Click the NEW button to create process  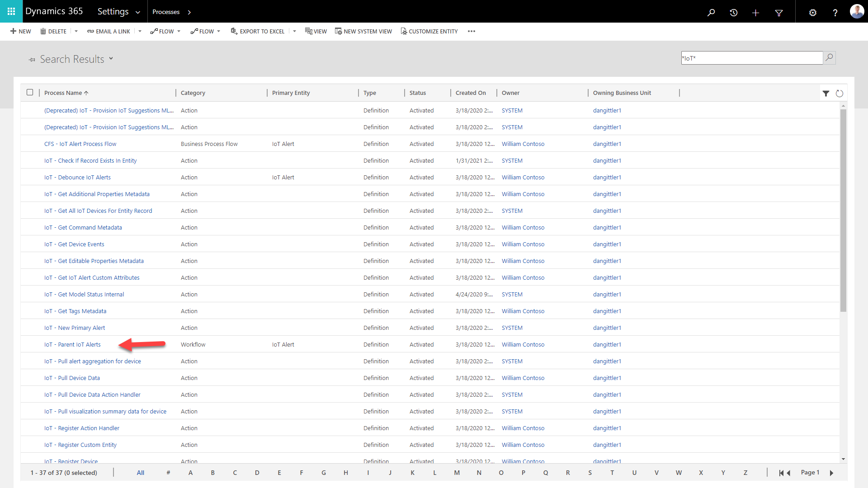(20, 31)
